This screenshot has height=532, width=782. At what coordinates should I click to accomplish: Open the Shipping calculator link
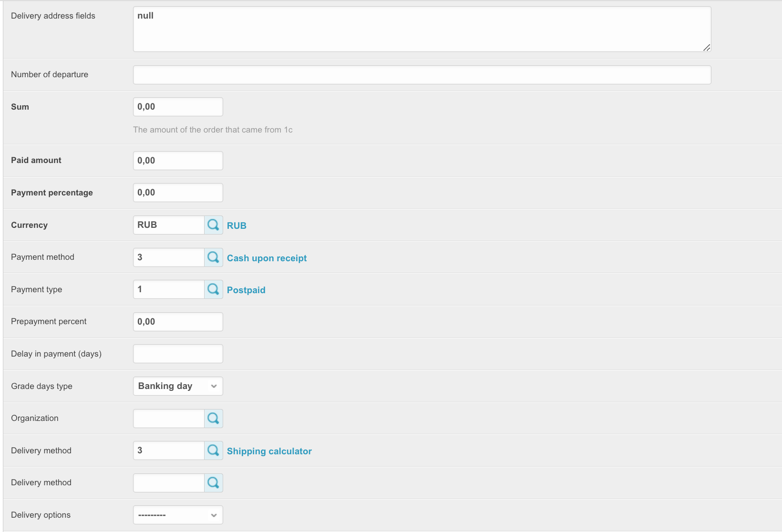pyautogui.click(x=269, y=451)
